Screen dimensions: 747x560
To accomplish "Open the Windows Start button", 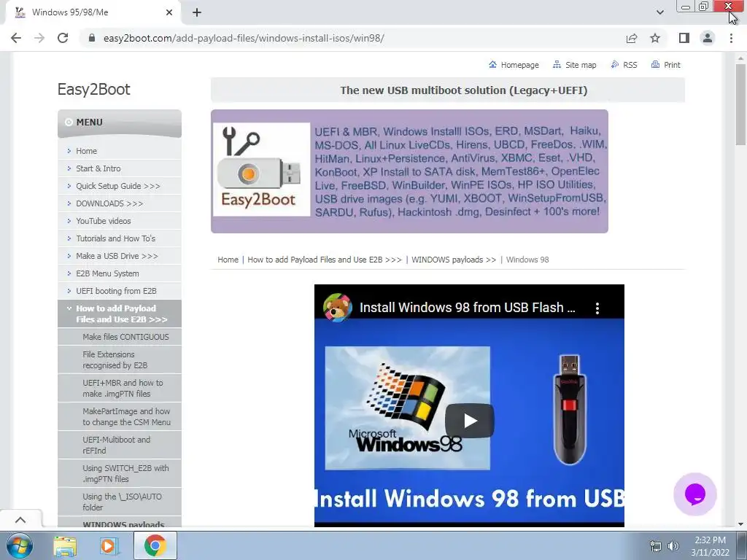I will click(20, 545).
